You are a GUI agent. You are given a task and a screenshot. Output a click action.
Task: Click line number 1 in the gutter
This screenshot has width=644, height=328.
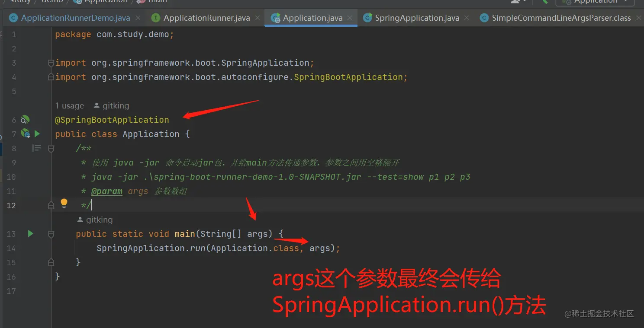tap(14, 34)
